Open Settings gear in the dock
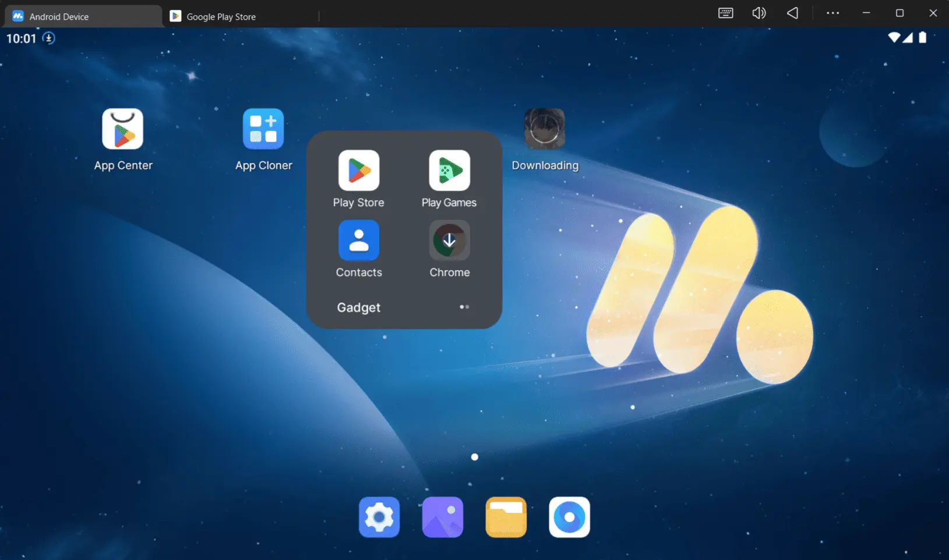 pyautogui.click(x=379, y=517)
